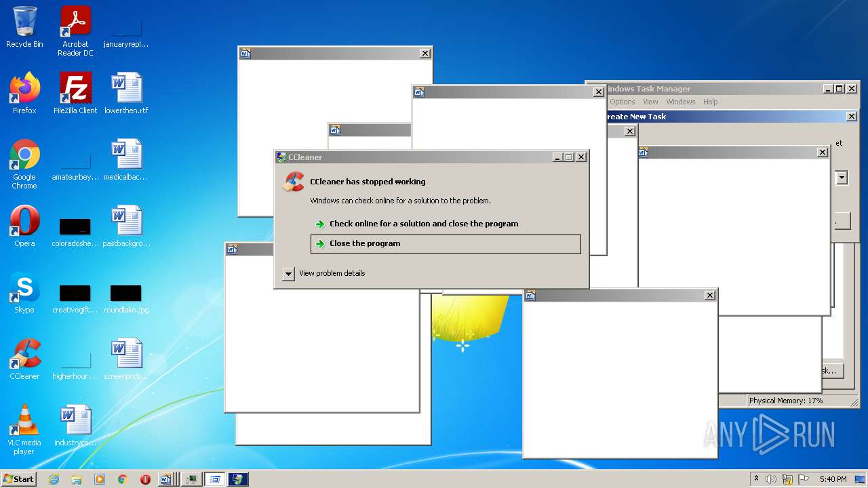
Task: Select lowerthen.rtf document icon
Action: pos(126,94)
